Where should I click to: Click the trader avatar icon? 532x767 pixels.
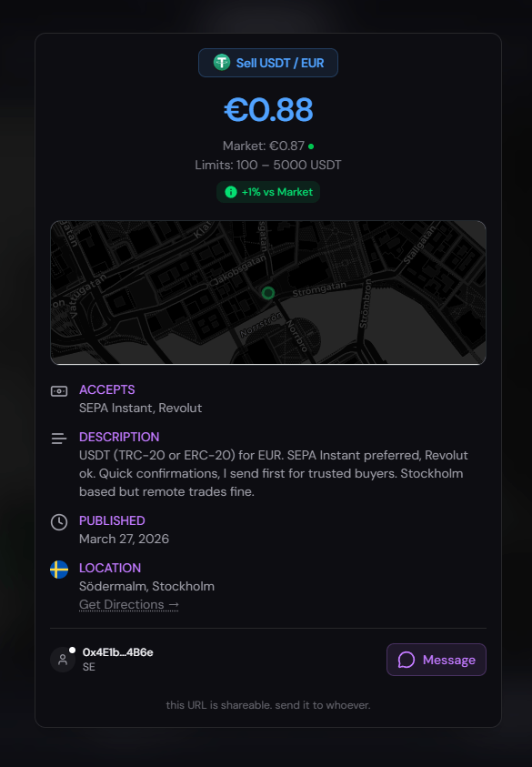click(62, 660)
